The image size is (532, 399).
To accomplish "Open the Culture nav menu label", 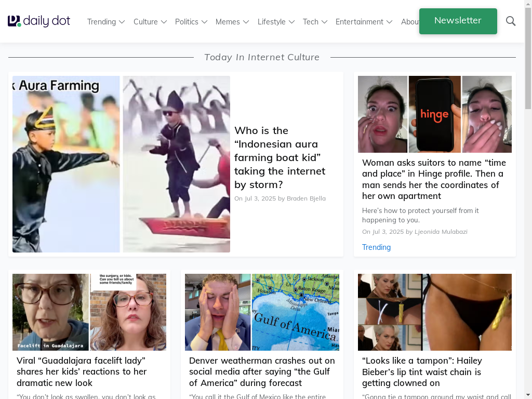I will (145, 22).
